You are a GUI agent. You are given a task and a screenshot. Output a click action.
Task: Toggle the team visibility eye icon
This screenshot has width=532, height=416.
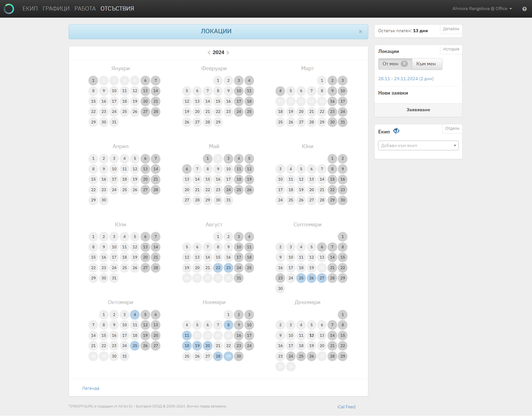[396, 131]
